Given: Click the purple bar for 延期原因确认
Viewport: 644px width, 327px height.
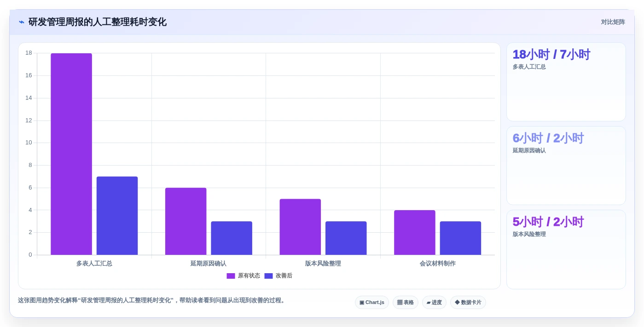Looking at the screenshot, I should click(186, 221).
